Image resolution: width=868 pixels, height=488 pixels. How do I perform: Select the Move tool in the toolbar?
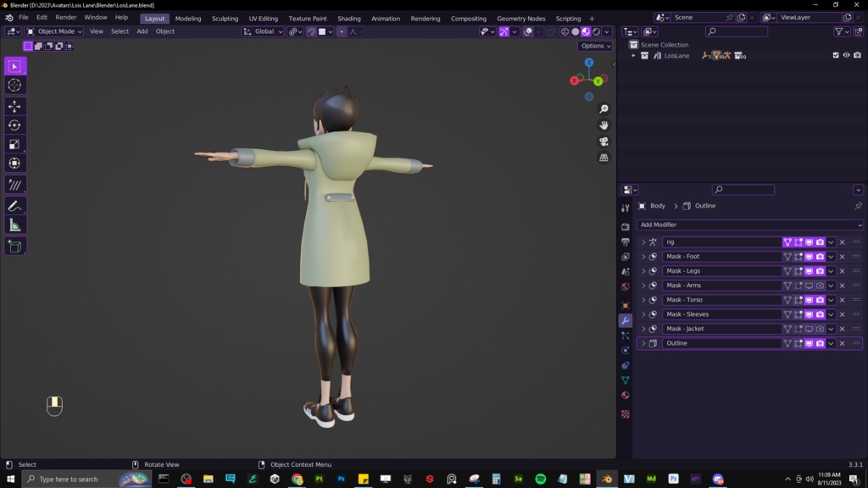click(x=14, y=108)
